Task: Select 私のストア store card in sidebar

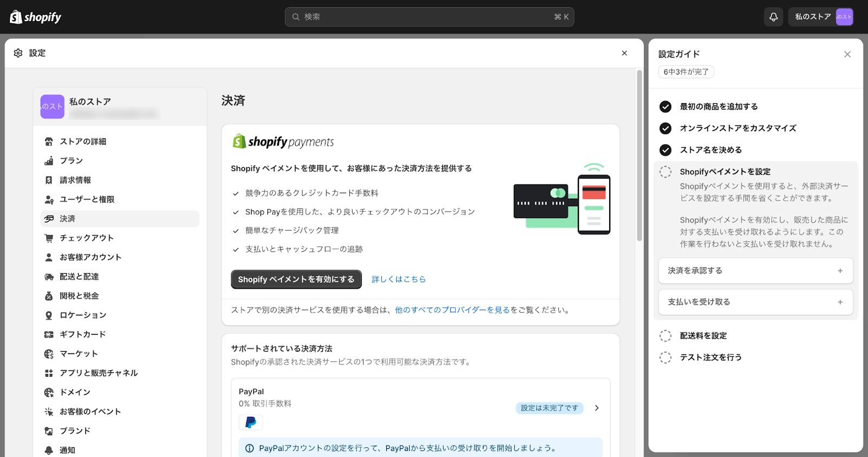Action: (x=120, y=107)
